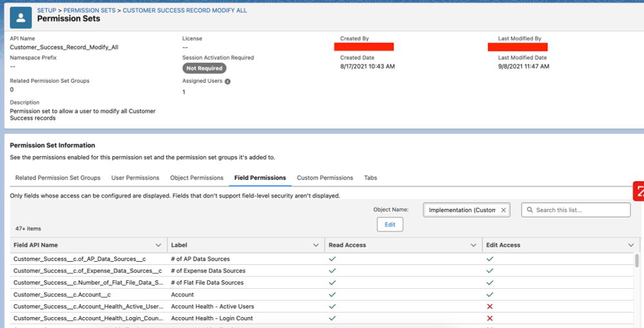The image size is (644, 328).
Task: Click Edit Access checkmark for # of Expense Data Sources
Action: 489,271
